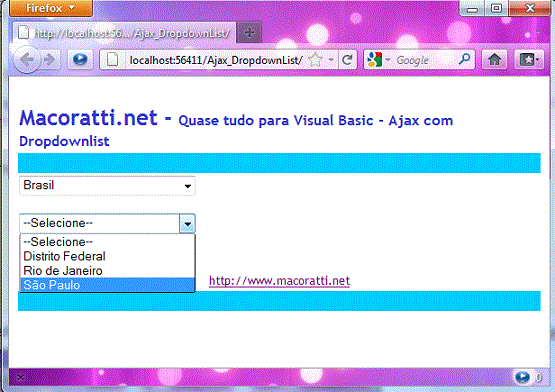Close the Firefox window
Viewport: 555px width, 392px height.
coord(530,8)
